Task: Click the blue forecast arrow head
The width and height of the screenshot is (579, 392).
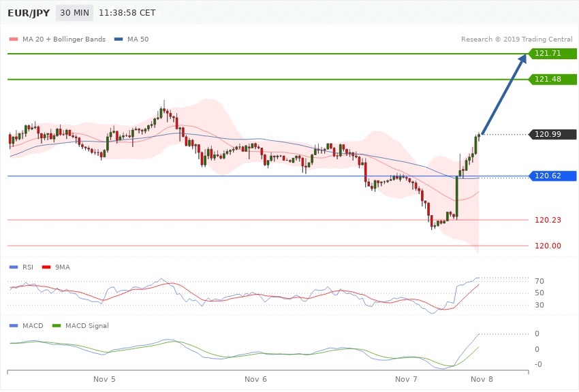Action: [x=522, y=61]
